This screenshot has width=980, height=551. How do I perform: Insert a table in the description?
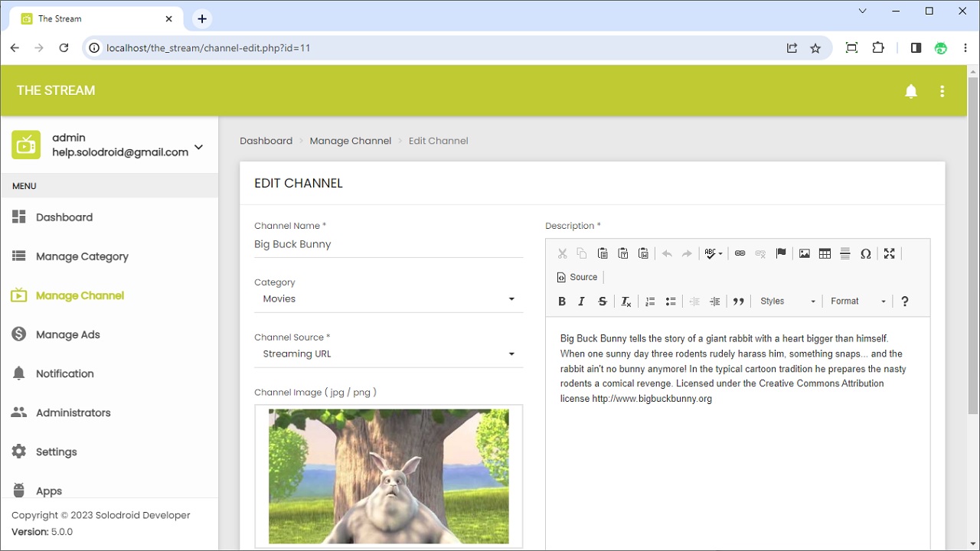click(825, 254)
